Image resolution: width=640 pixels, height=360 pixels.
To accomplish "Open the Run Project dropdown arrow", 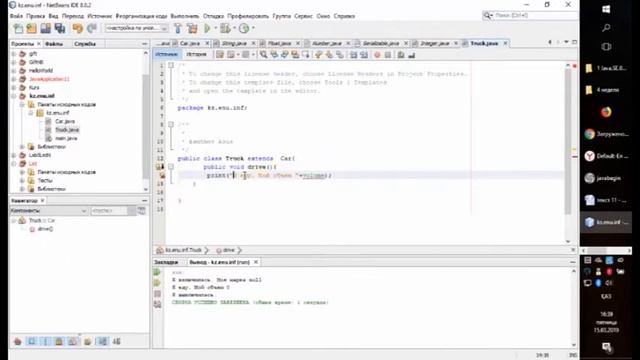I will tap(216, 28).
